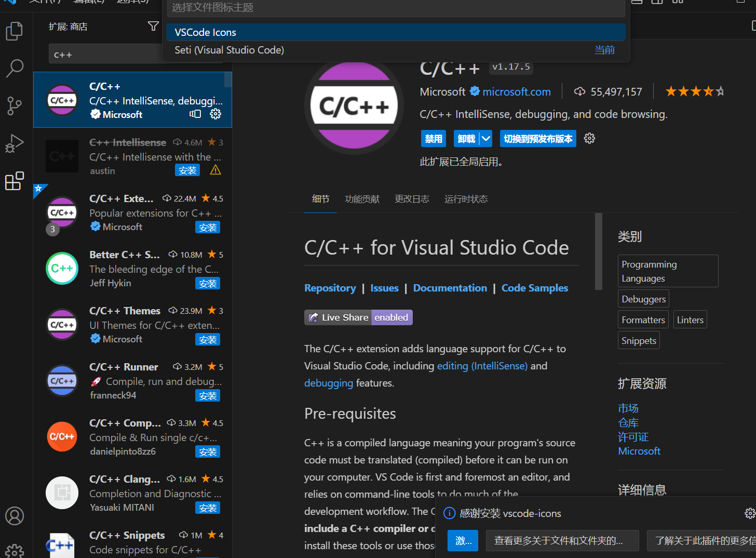Select C/C++ Themes extension icon
756x558 pixels.
click(x=62, y=324)
